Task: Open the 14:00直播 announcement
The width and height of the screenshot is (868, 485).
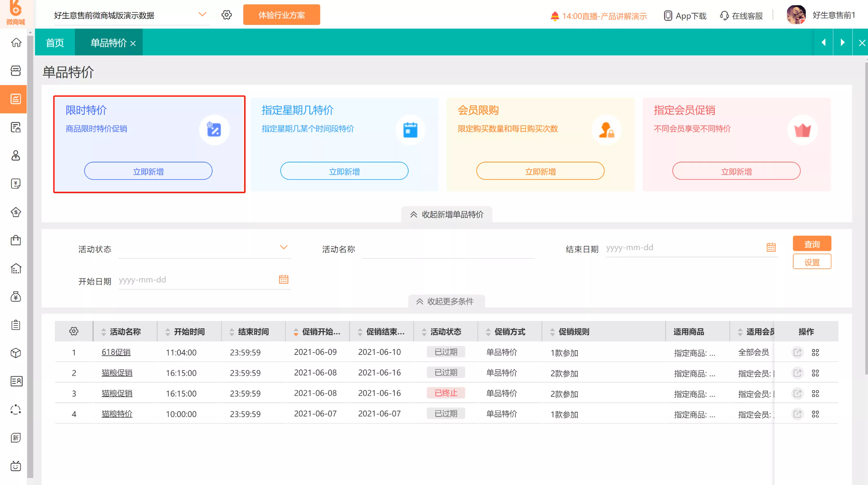Action: [x=599, y=16]
